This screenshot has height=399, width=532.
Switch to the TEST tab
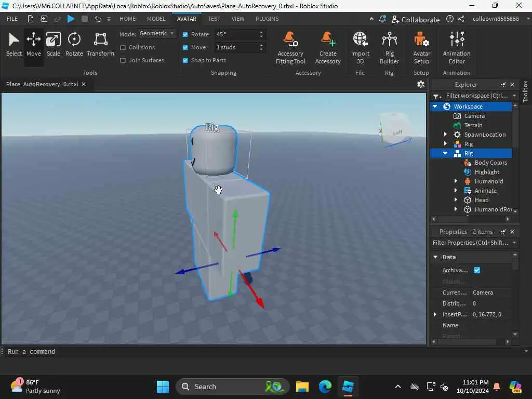tap(214, 19)
